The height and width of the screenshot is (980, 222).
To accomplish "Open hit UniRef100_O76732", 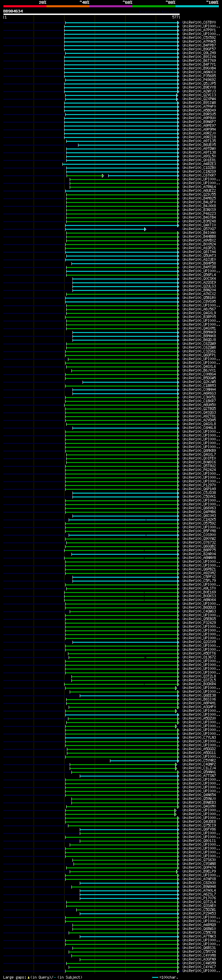I will (199, 542).
